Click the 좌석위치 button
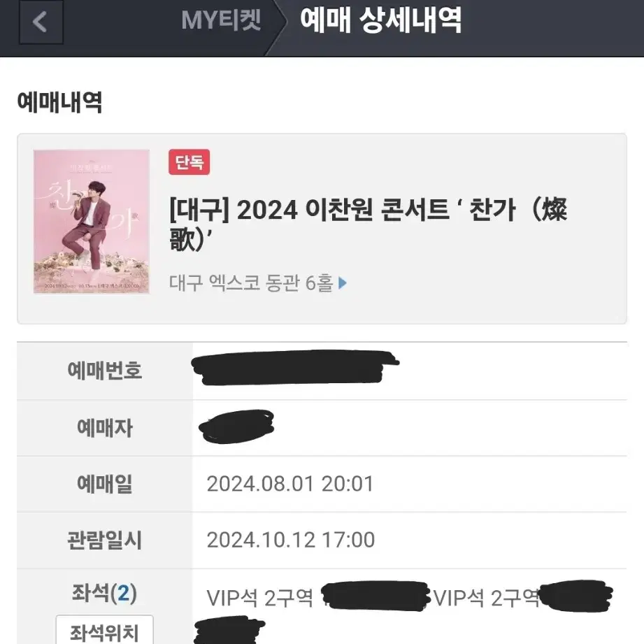The width and height of the screenshot is (644, 644). click(x=104, y=630)
